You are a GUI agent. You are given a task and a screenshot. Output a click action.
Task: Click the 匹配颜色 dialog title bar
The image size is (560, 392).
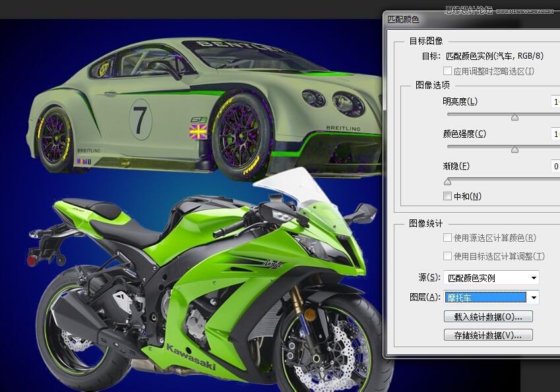[x=472, y=20]
